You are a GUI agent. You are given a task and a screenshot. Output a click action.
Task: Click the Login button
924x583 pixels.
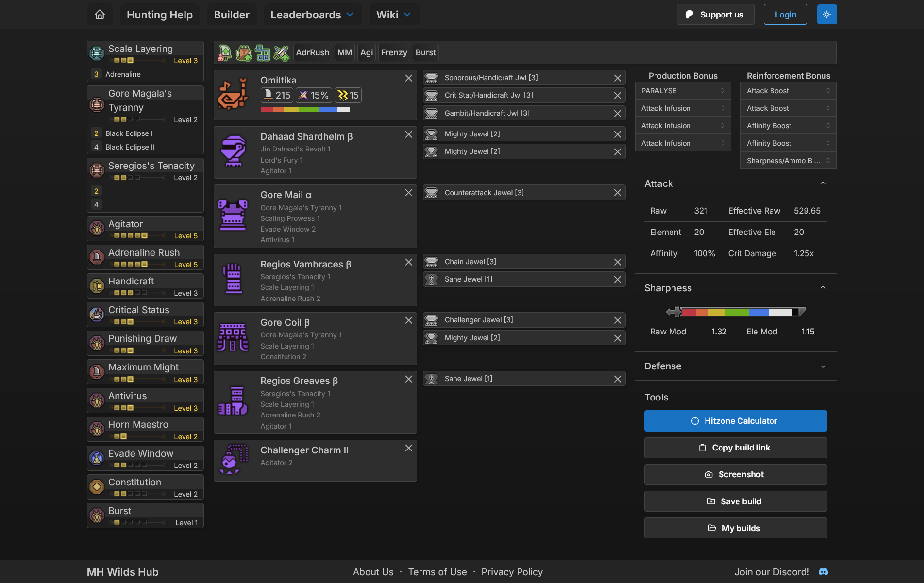pyautogui.click(x=785, y=15)
